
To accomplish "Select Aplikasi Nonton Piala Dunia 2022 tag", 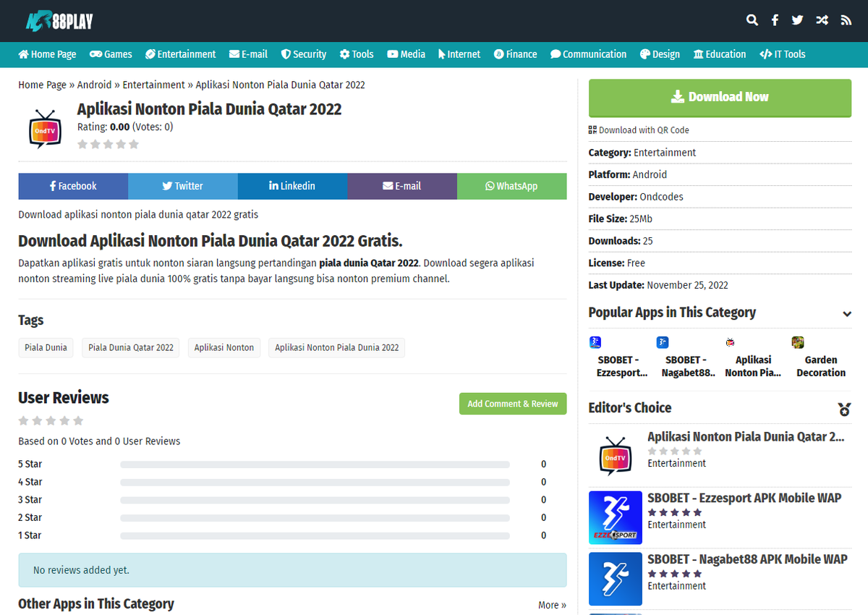I will (336, 347).
